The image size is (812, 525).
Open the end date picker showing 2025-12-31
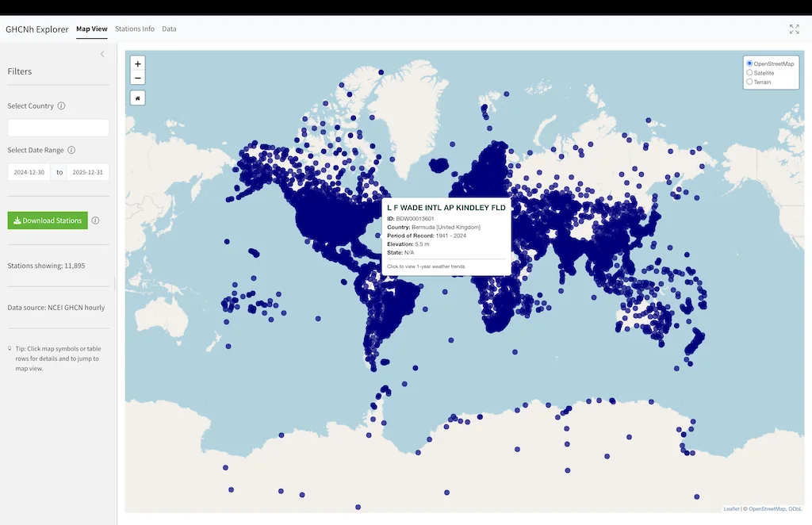tap(87, 171)
